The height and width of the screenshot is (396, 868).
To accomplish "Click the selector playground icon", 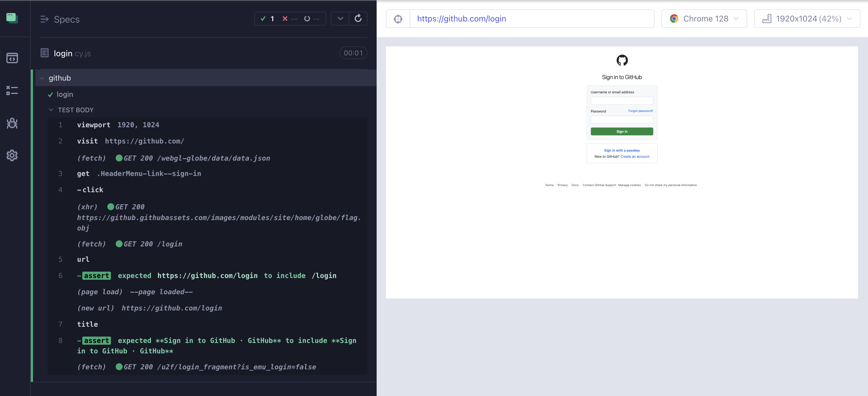I will point(397,19).
